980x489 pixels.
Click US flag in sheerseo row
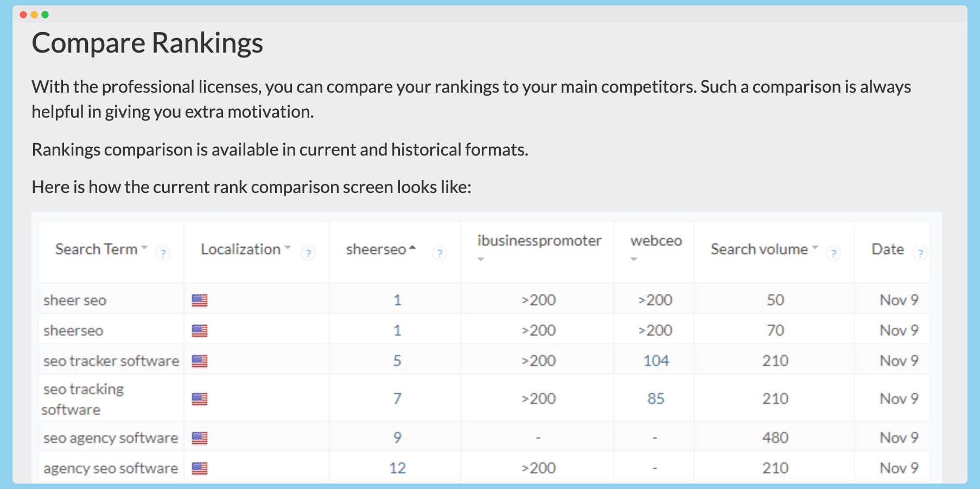(x=200, y=331)
